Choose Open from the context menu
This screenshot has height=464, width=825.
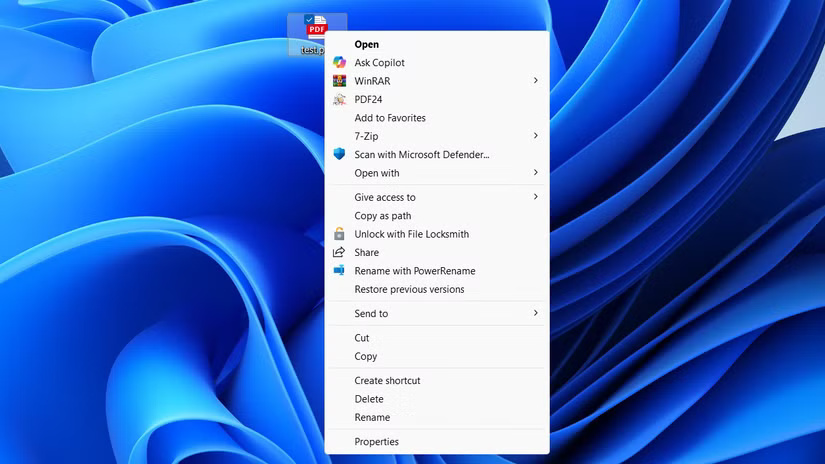tap(366, 44)
